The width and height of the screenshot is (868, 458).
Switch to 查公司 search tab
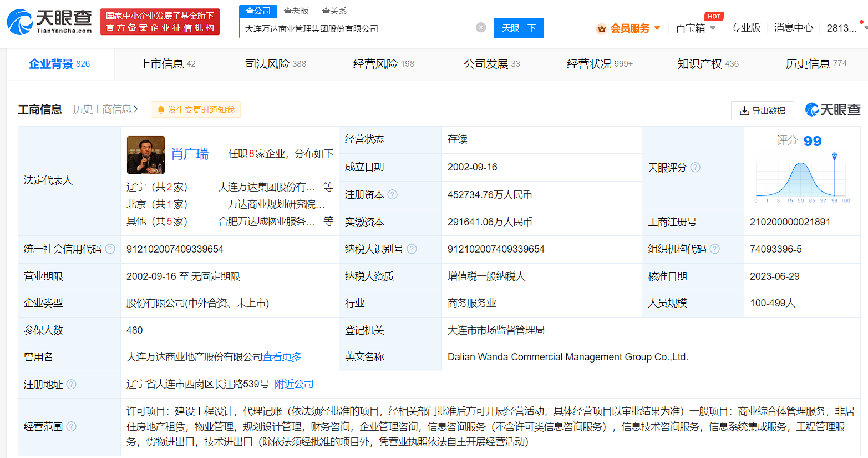[x=258, y=11]
